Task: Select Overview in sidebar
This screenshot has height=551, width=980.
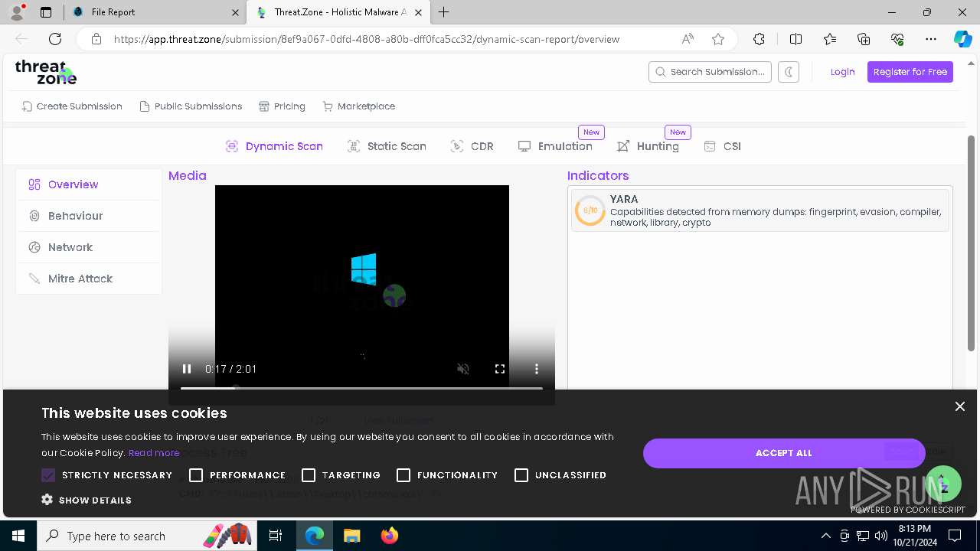Action: pos(89,184)
